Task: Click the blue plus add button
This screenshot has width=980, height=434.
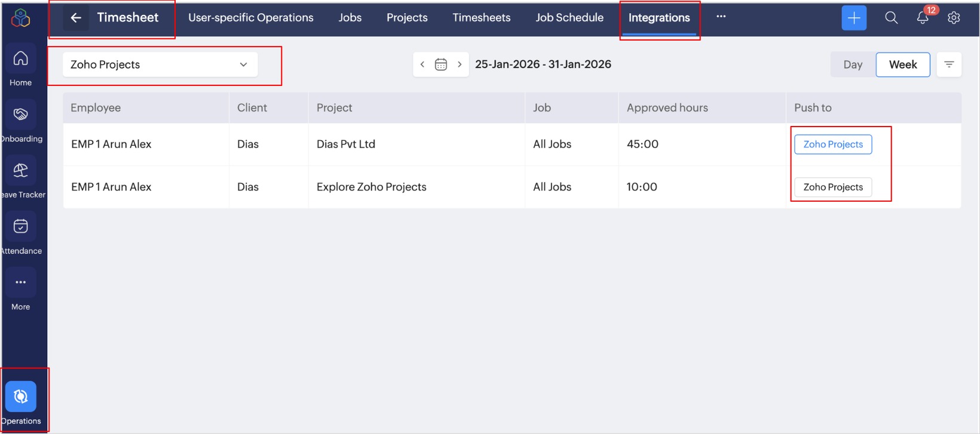Action: click(854, 18)
